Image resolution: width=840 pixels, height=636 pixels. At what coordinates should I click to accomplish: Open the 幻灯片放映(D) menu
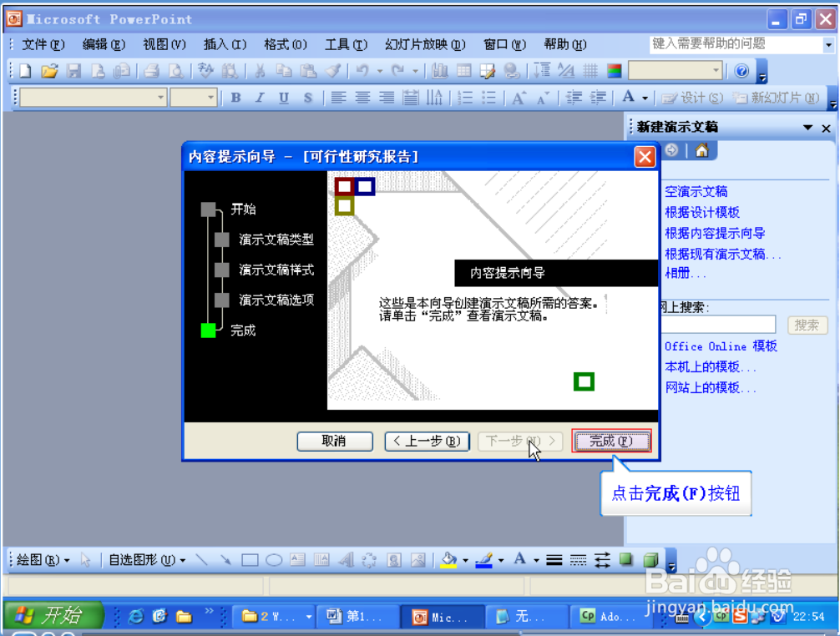pyautogui.click(x=425, y=44)
